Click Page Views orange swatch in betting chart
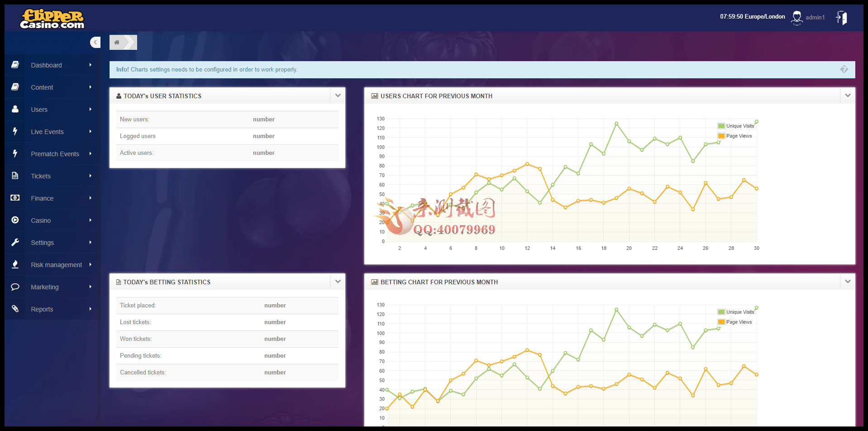The width and height of the screenshot is (868, 431). (x=721, y=322)
